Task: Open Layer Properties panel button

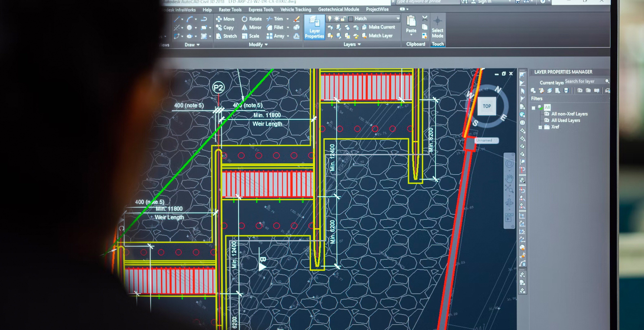Action: [x=314, y=27]
